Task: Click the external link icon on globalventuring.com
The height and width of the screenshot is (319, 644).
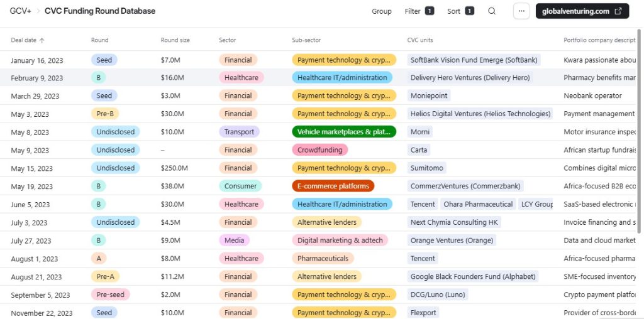Action: (x=618, y=11)
